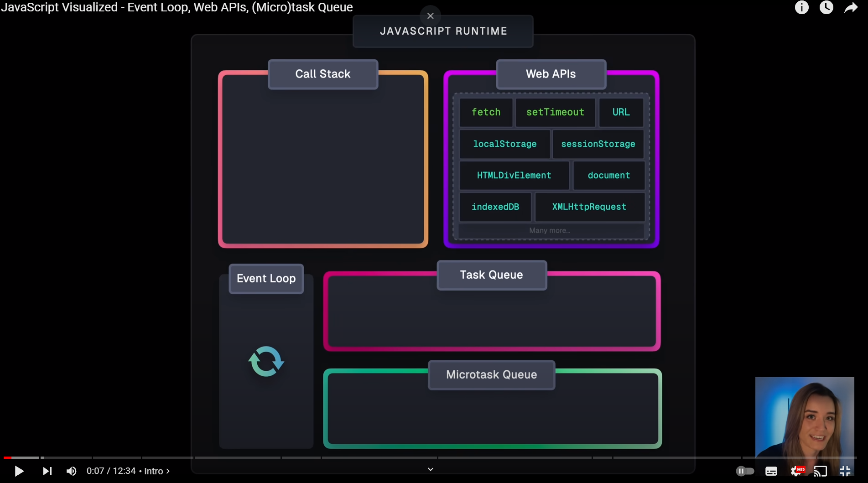Click the Event Loop refresh arrows icon
Viewport: 868px width, 483px height.
click(266, 361)
